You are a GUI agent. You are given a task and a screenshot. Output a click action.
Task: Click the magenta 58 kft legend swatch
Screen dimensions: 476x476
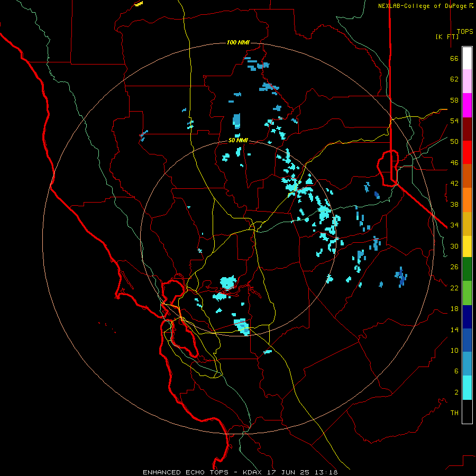point(467,105)
